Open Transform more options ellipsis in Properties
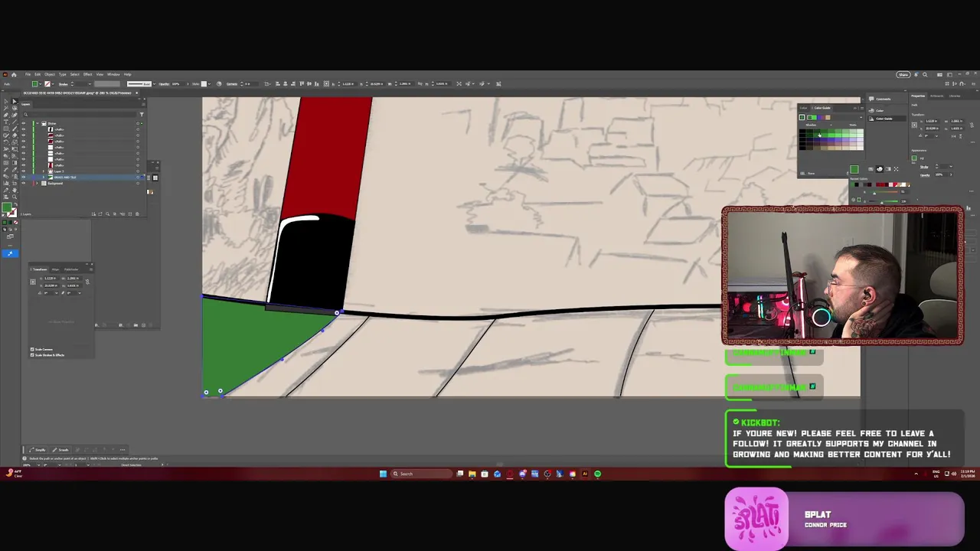 click(972, 142)
